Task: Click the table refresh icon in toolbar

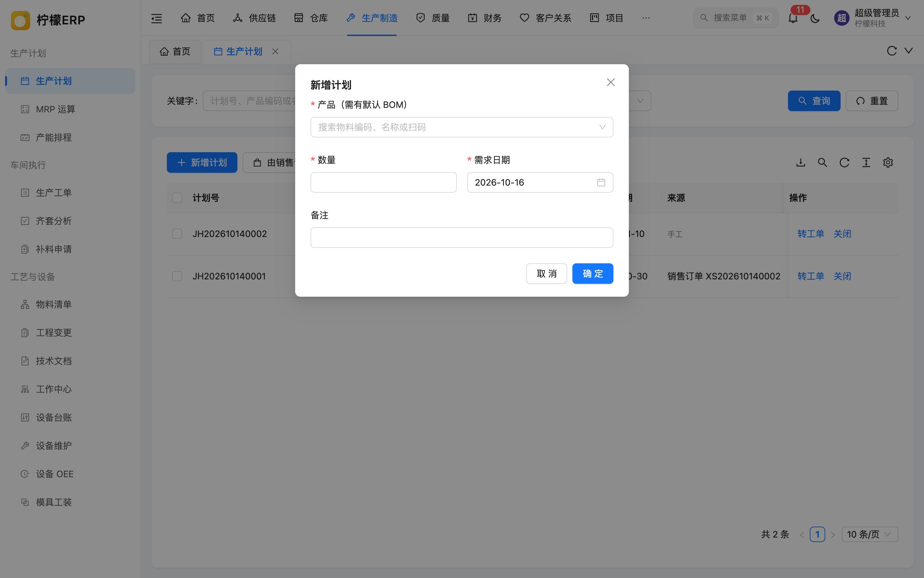Action: click(844, 162)
